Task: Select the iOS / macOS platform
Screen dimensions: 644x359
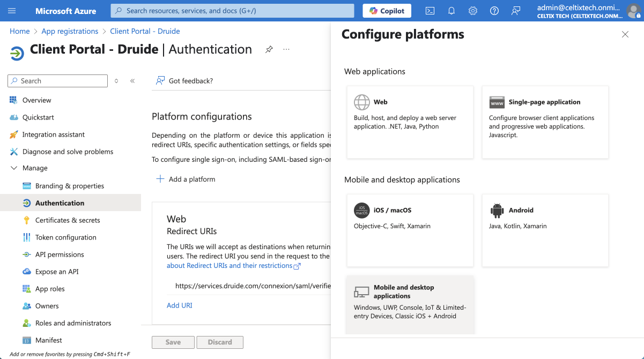Action: pos(410,230)
